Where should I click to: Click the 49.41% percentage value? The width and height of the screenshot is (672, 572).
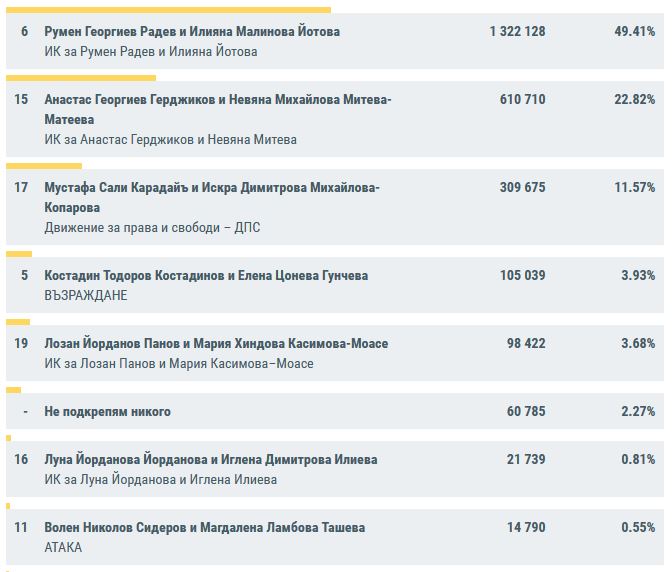[x=634, y=32]
